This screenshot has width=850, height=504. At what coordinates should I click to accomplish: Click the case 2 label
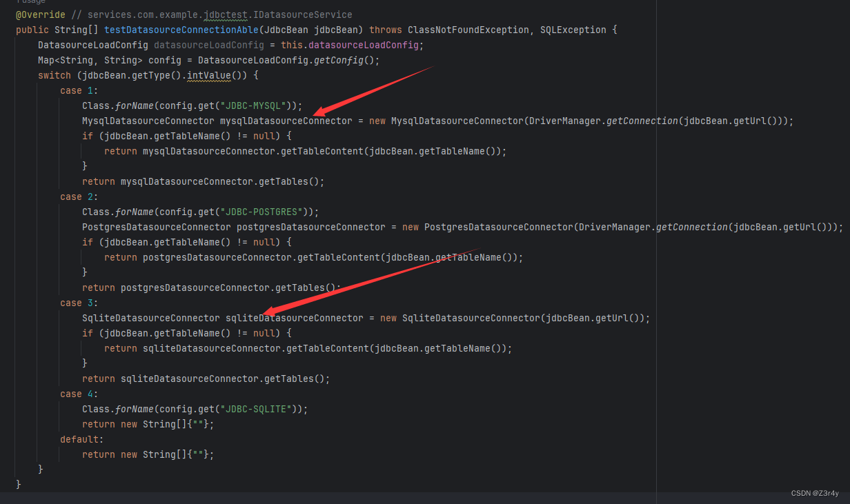[79, 196]
